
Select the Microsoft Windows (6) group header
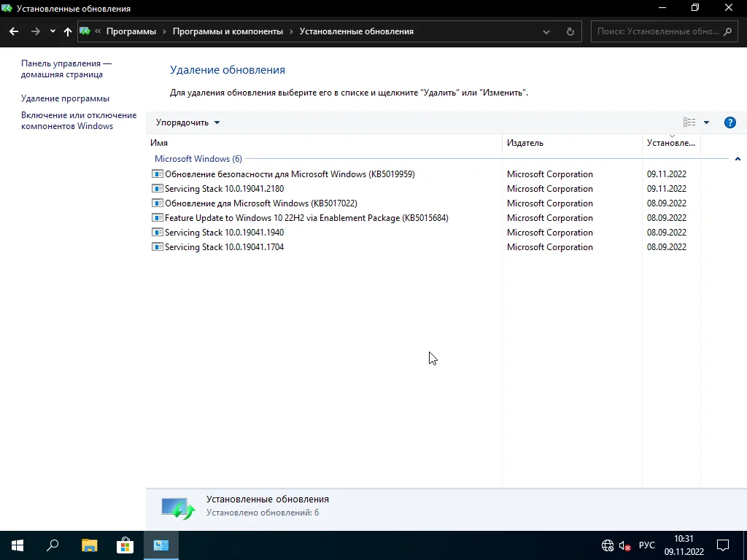coord(198,159)
